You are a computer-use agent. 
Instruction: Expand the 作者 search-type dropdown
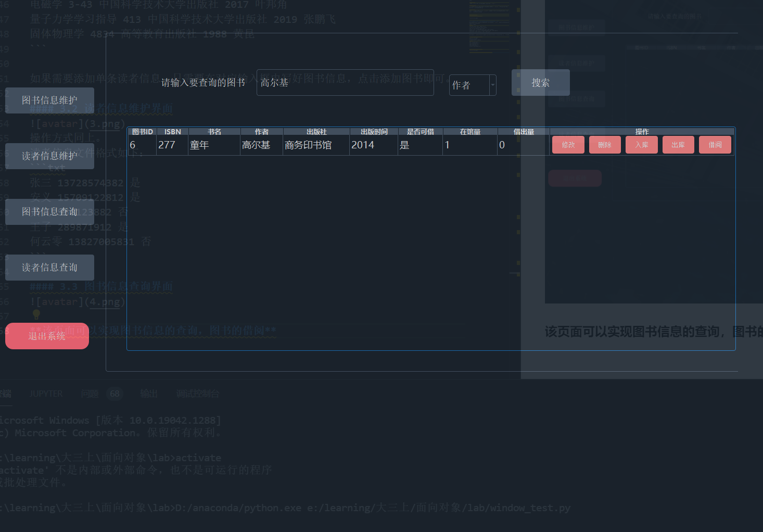point(473,85)
